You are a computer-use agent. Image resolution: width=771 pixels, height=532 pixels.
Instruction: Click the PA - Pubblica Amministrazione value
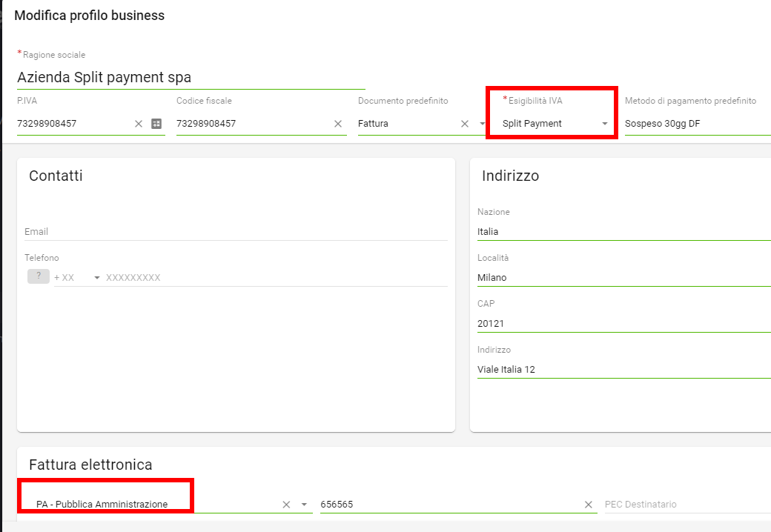[102, 505]
